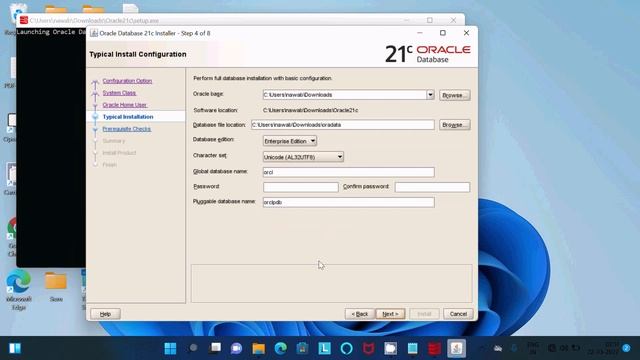Click the Pluggable database name field

tap(349, 202)
